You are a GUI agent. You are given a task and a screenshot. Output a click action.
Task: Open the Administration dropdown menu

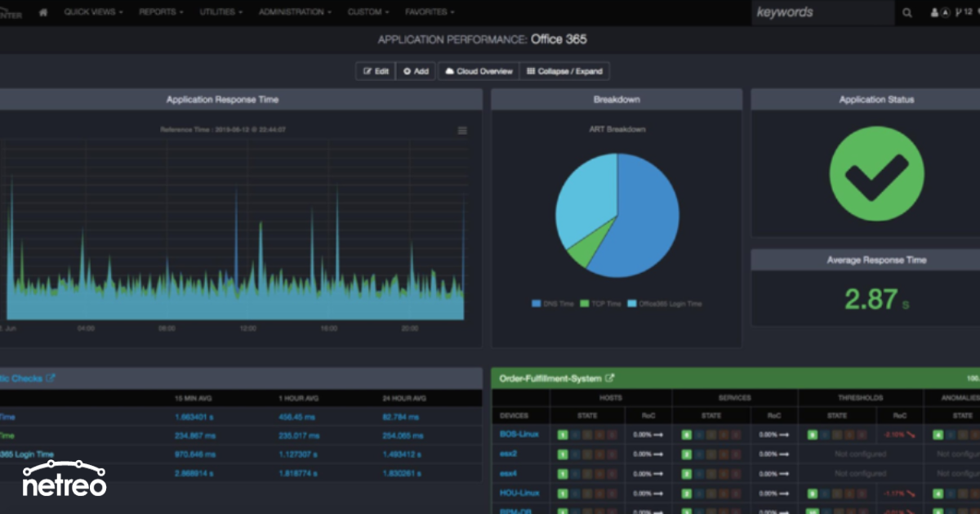pyautogui.click(x=295, y=12)
